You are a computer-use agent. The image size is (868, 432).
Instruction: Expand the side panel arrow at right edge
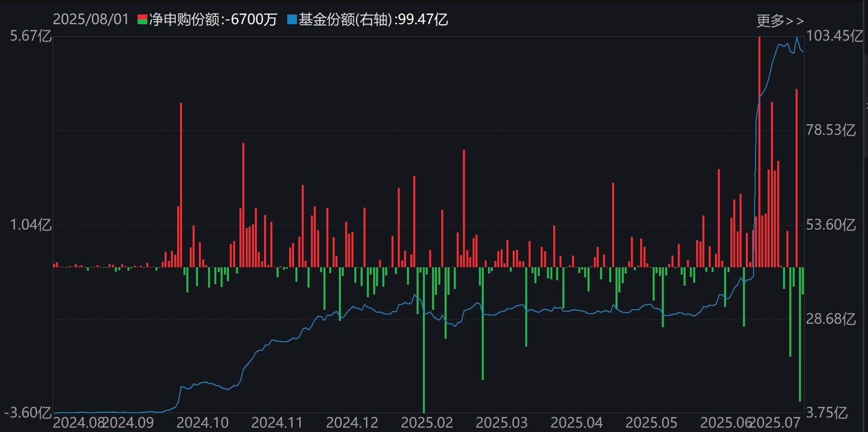tap(866, 106)
